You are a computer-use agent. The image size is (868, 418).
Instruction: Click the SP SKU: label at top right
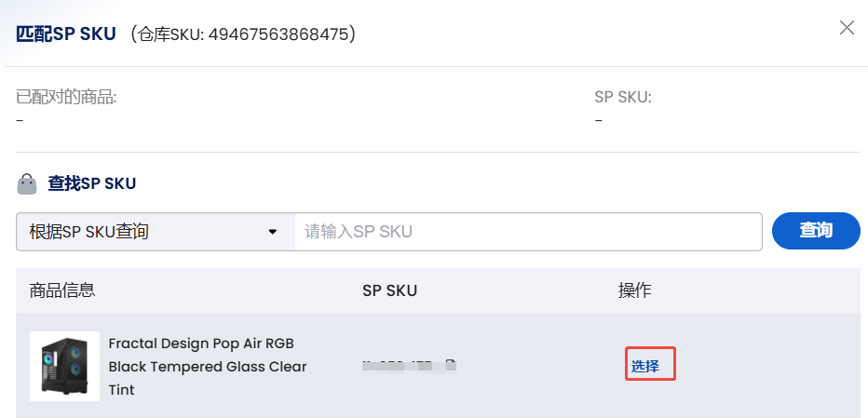[623, 97]
